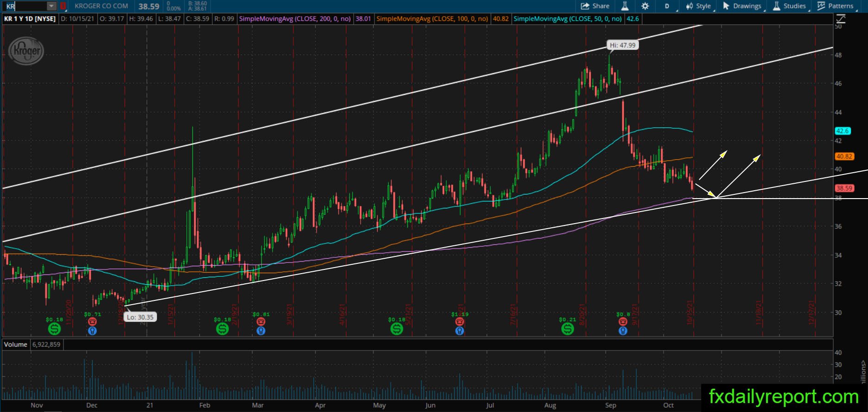Click the Feb label on the time axis

tap(204, 405)
